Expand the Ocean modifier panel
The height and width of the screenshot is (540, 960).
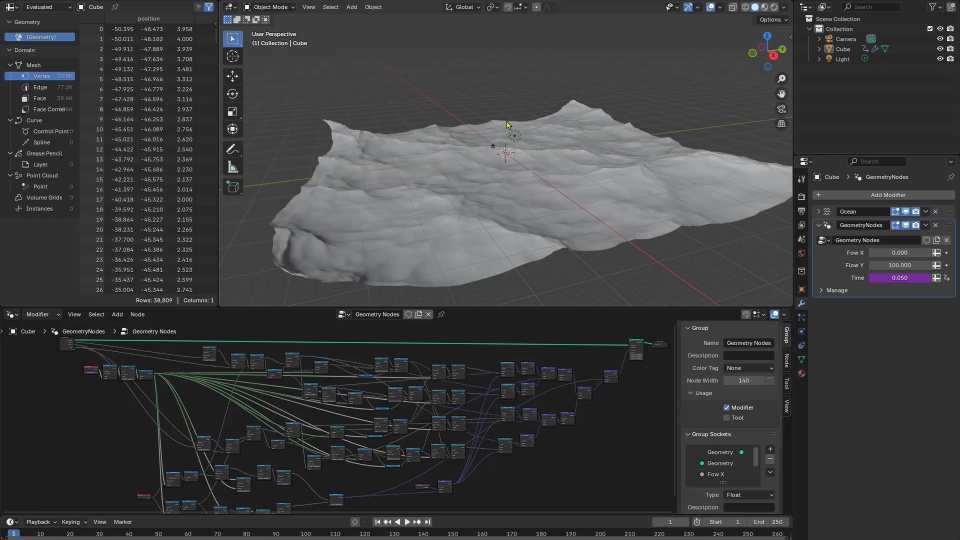coord(819,211)
